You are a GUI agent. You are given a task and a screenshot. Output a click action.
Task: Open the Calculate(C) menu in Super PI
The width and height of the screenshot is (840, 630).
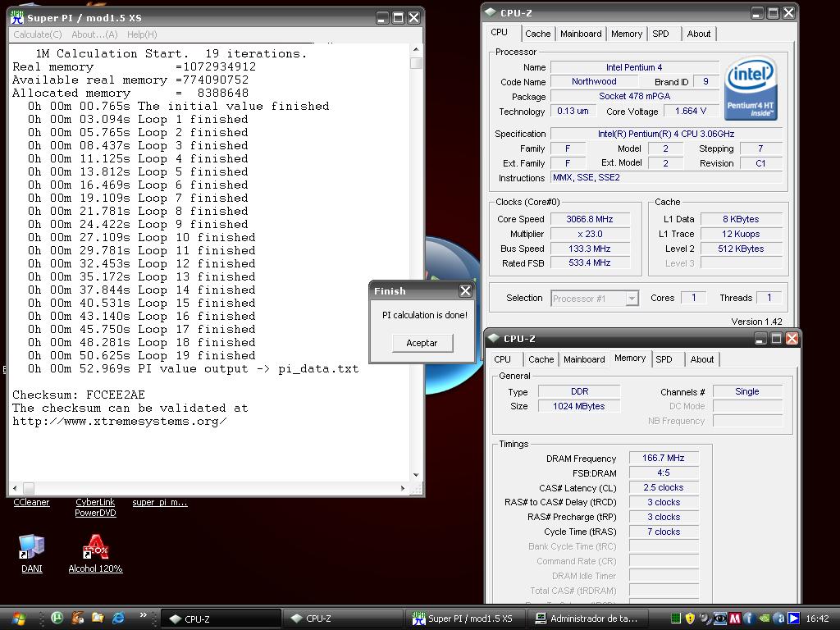coord(38,34)
